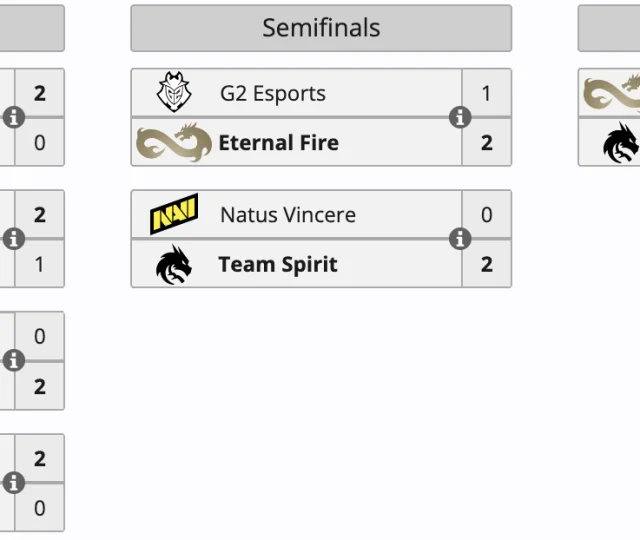Click the G2 Esports team logo
Image resolution: width=640 pixels, height=540 pixels.
click(x=174, y=93)
